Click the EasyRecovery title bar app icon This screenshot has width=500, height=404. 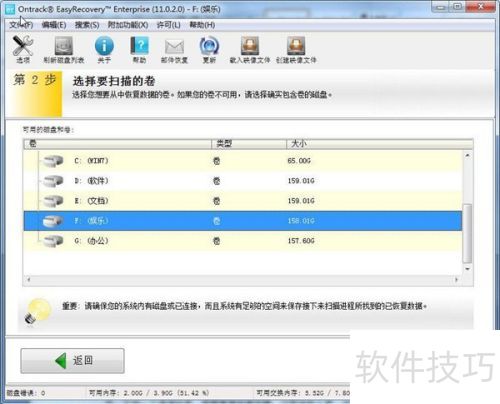[x=10, y=9]
